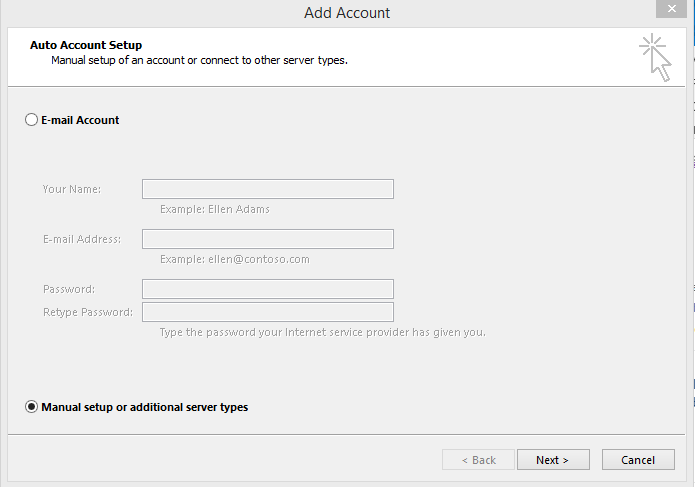
Task: Close the Add Account window with X
Action: (670, 10)
